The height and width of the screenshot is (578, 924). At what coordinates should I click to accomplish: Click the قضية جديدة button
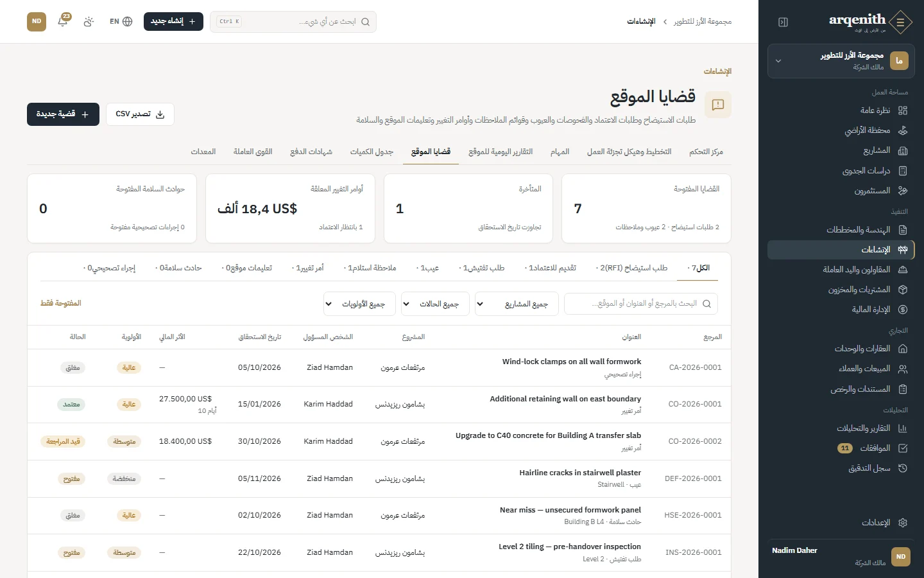63,114
